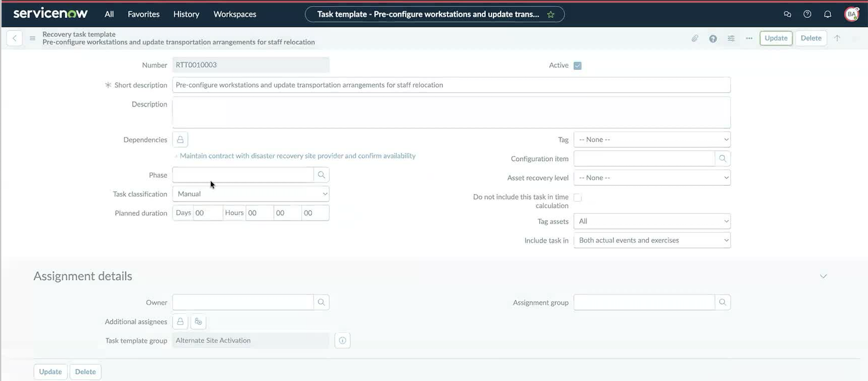
Task: Open the Include task in dropdown
Action: (x=652, y=240)
